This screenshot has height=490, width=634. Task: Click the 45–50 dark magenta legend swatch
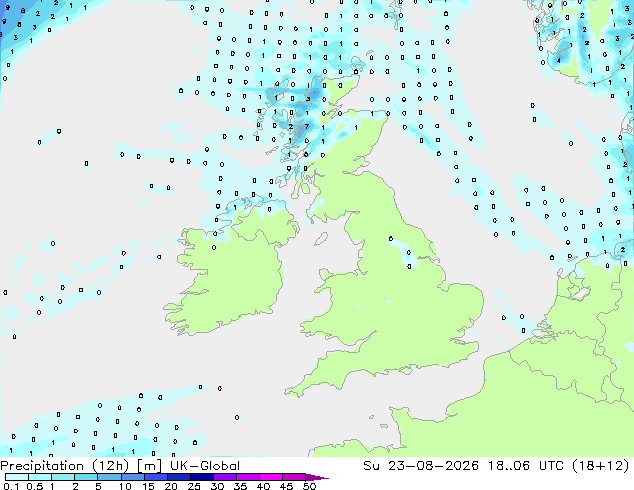(x=294, y=477)
